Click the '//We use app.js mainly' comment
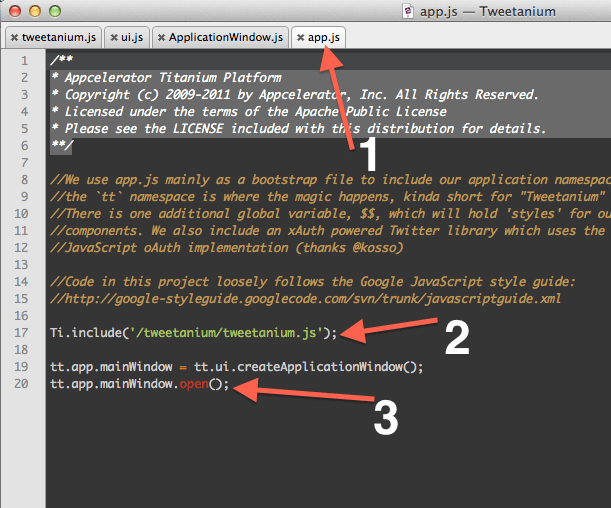 (330, 180)
